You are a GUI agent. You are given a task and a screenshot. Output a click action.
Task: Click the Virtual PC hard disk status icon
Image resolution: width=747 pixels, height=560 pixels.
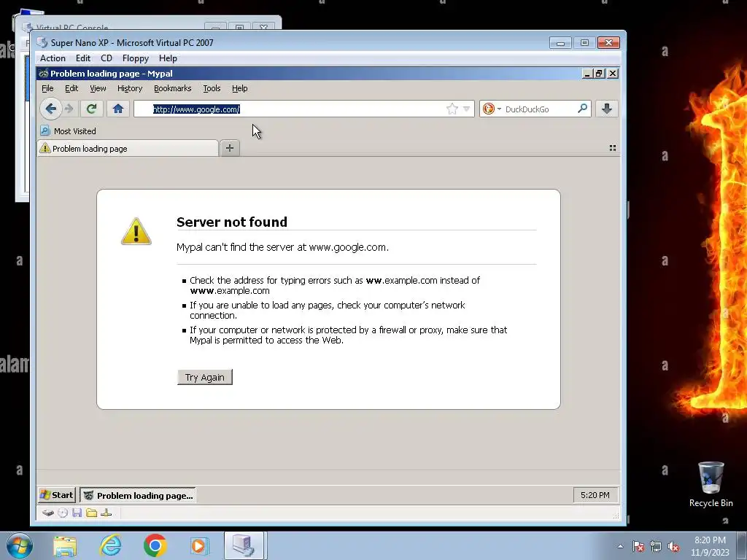pos(47,513)
